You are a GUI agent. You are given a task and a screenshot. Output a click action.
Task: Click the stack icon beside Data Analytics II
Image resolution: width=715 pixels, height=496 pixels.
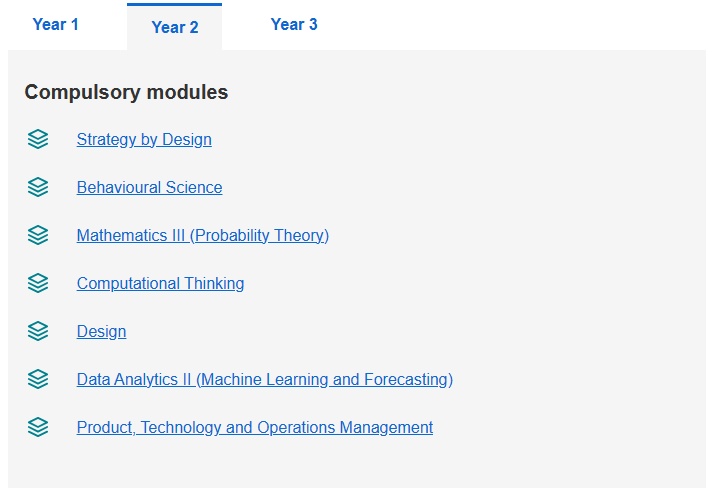[x=38, y=379]
